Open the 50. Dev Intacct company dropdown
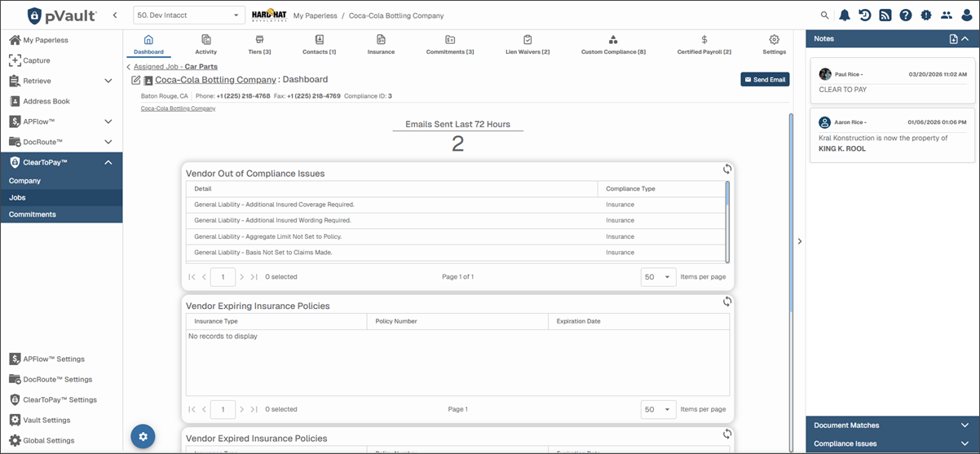 tap(188, 15)
